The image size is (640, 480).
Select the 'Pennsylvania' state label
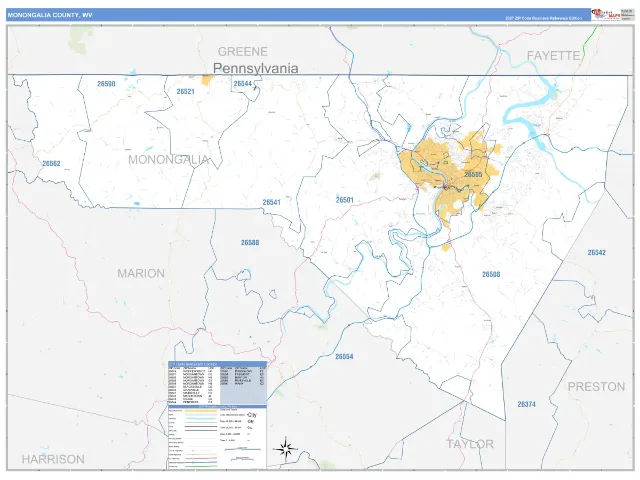point(256,68)
